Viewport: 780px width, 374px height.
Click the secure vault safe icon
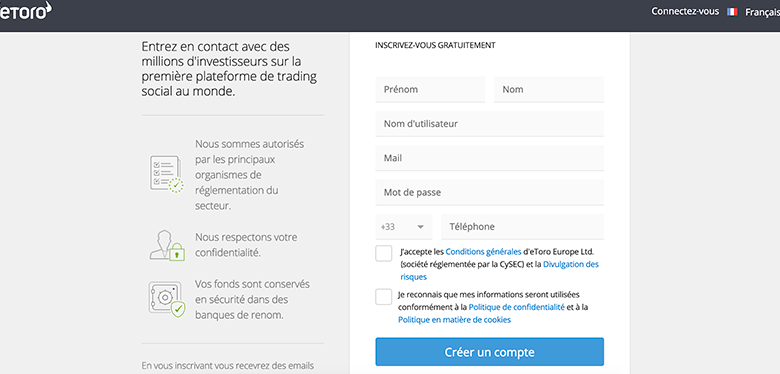click(x=167, y=299)
